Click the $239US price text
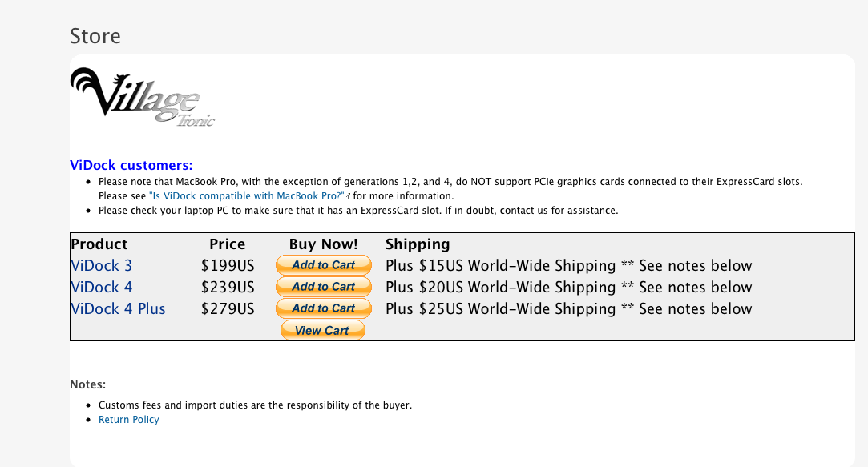Image resolution: width=868 pixels, height=467 pixels. click(228, 288)
